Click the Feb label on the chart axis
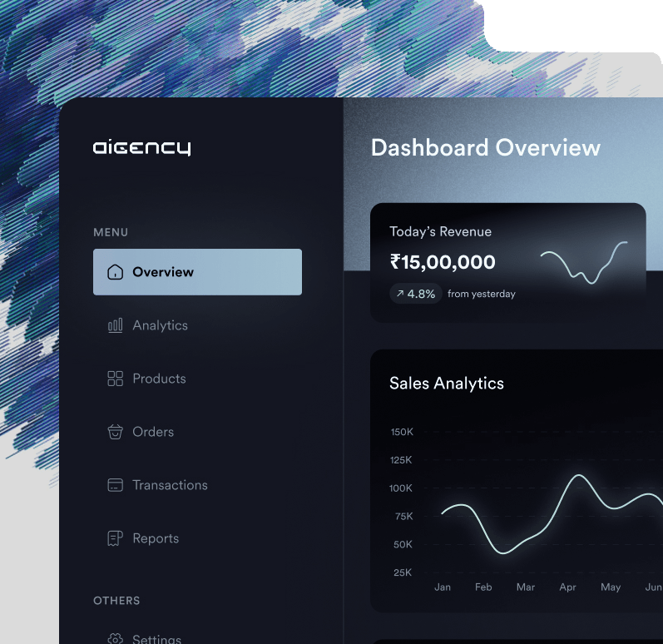The width and height of the screenshot is (663, 644). [x=483, y=587]
